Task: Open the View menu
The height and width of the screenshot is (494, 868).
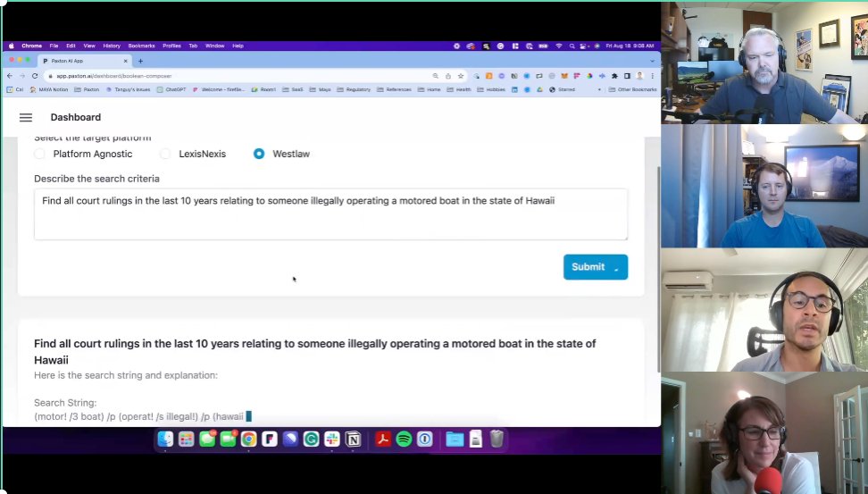Action: (x=89, y=46)
